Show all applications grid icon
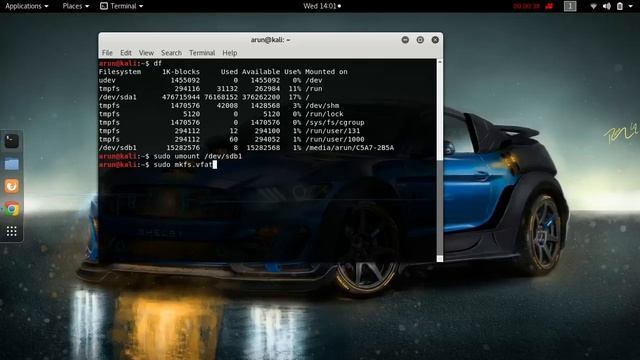 (11, 231)
